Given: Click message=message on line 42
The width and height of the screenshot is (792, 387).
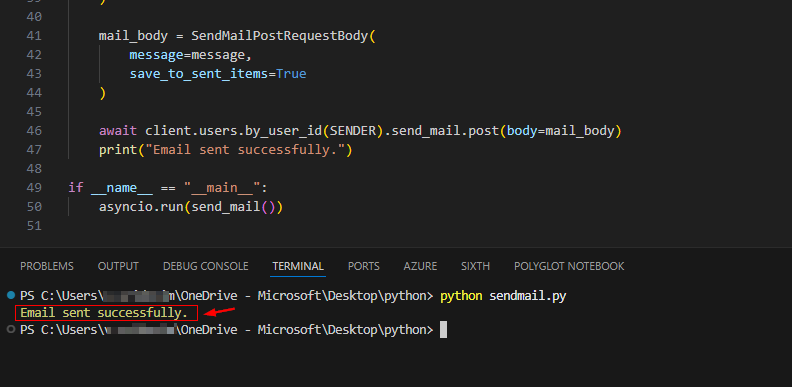Looking at the screenshot, I should click(187, 55).
